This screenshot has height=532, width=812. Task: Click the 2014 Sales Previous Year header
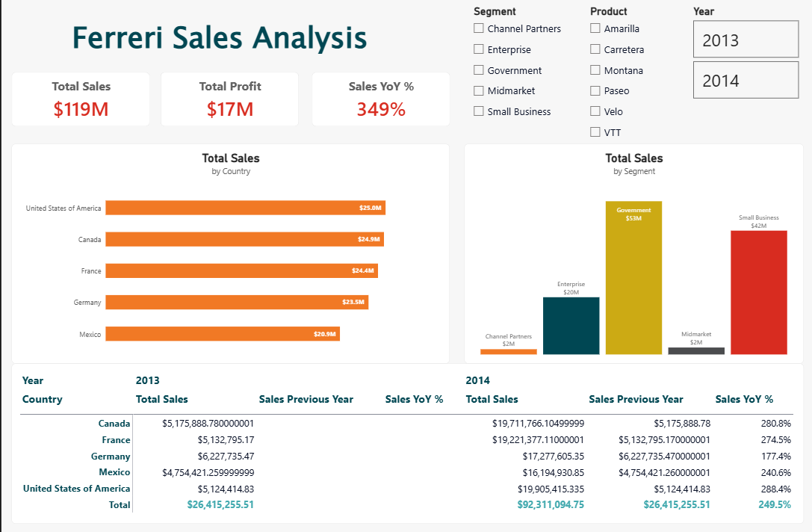click(636, 400)
